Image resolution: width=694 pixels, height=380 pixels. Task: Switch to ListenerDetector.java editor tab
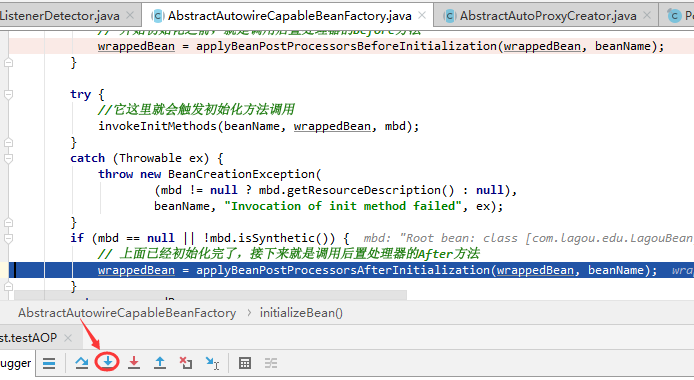point(60,16)
